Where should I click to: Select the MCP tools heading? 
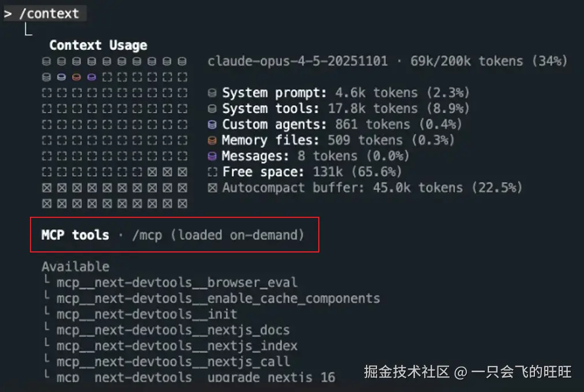tap(75, 235)
